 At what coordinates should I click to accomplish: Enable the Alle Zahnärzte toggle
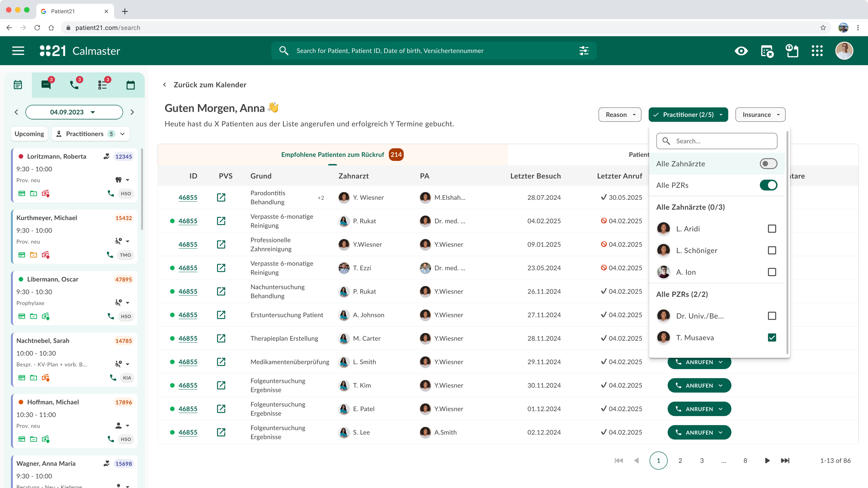[x=768, y=164]
